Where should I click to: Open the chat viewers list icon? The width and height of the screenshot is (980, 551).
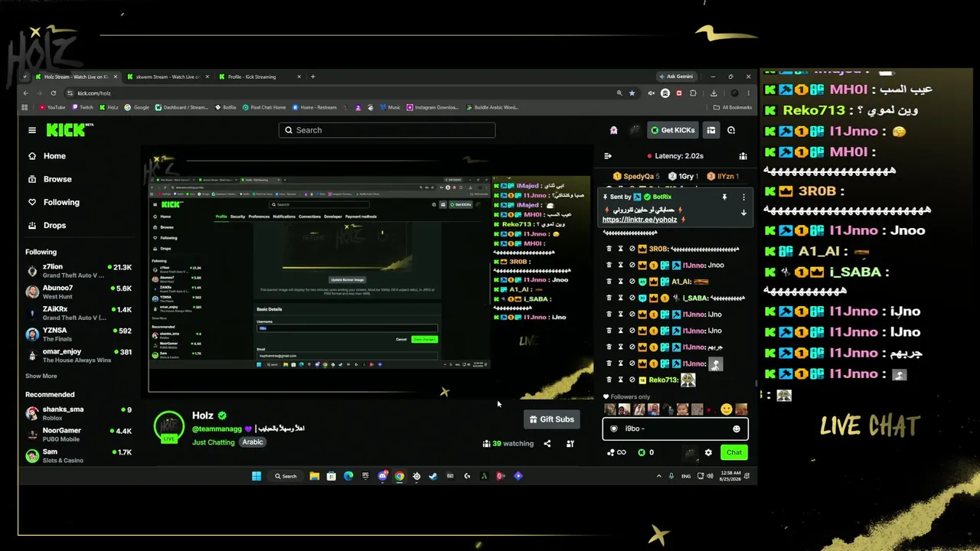[743, 156]
